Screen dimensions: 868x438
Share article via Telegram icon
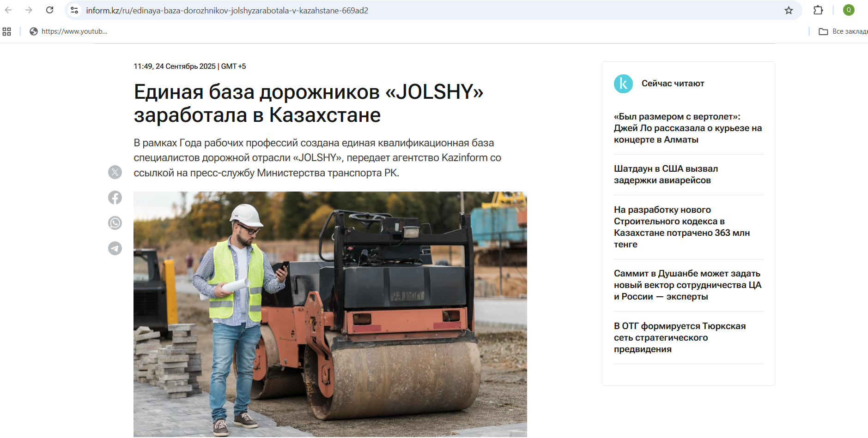click(115, 248)
